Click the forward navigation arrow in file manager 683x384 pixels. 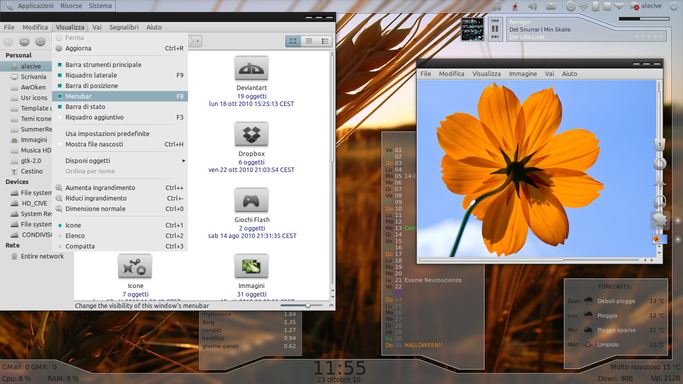coord(24,41)
